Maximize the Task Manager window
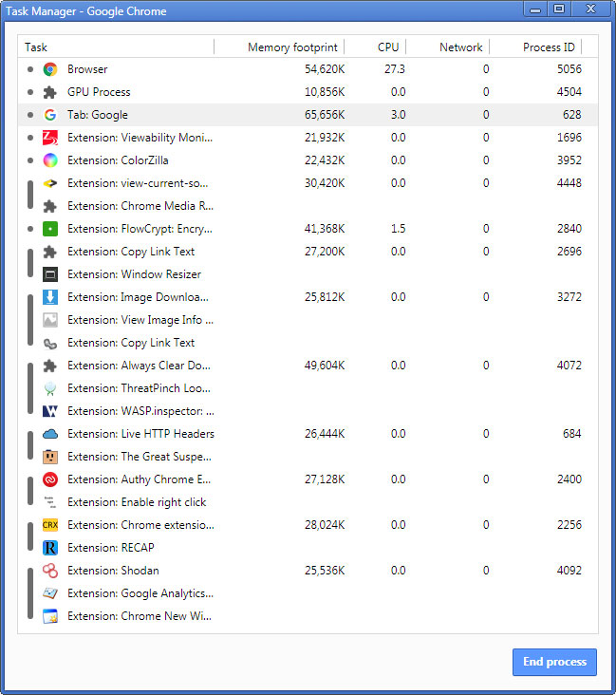This screenshot has width=616, height=695. click(559, 9)
